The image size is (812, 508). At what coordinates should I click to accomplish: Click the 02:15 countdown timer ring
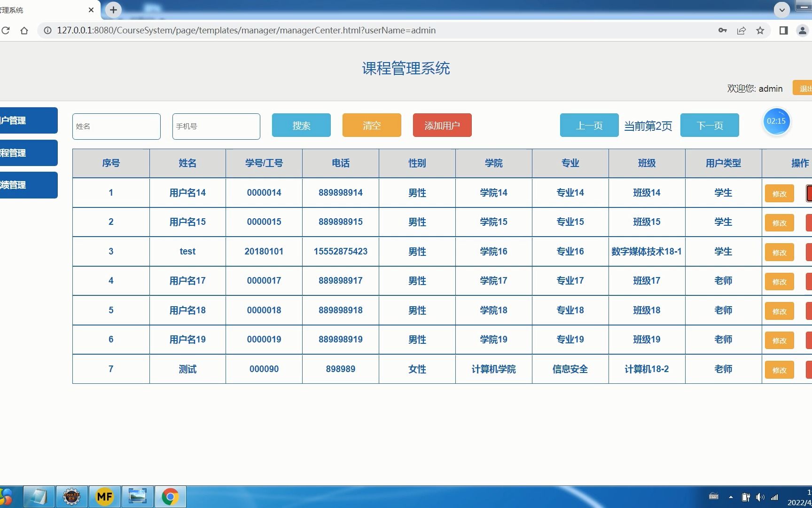(776, 121)
